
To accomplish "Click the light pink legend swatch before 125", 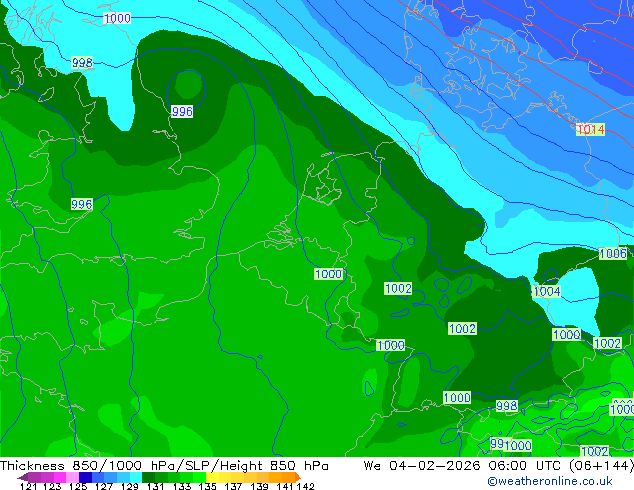I will [73, 477].
